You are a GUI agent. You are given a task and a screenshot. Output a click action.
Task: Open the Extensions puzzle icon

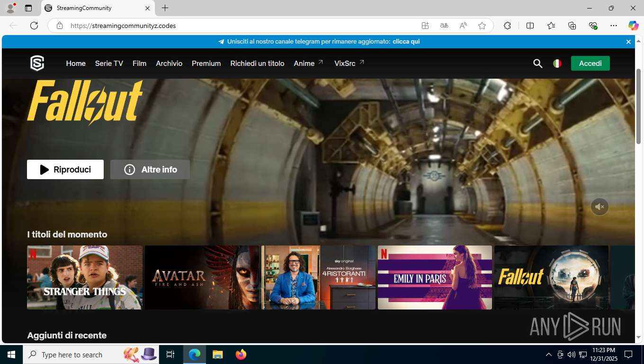(x=507, y=26)
